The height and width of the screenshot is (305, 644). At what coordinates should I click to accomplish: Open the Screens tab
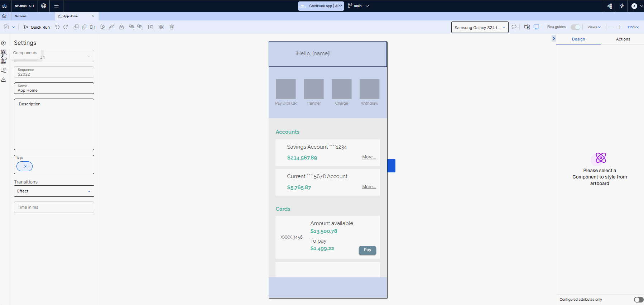click(21, 16)
